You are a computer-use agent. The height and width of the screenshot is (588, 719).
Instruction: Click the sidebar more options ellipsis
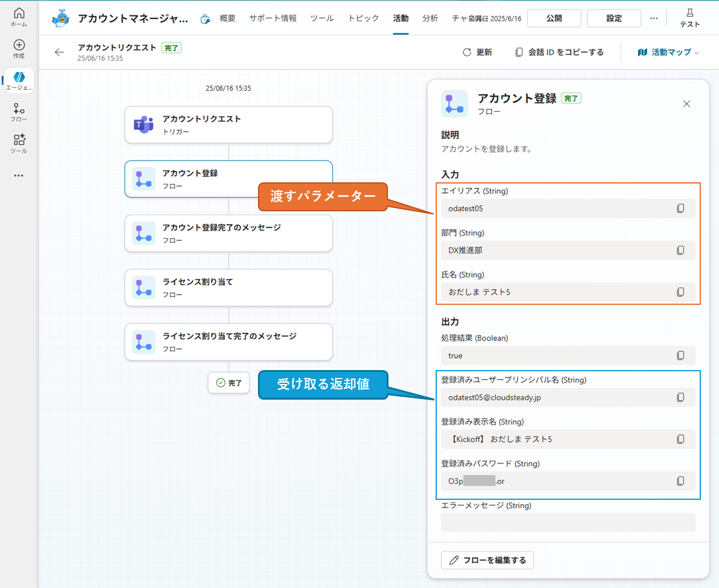point(19,176)
